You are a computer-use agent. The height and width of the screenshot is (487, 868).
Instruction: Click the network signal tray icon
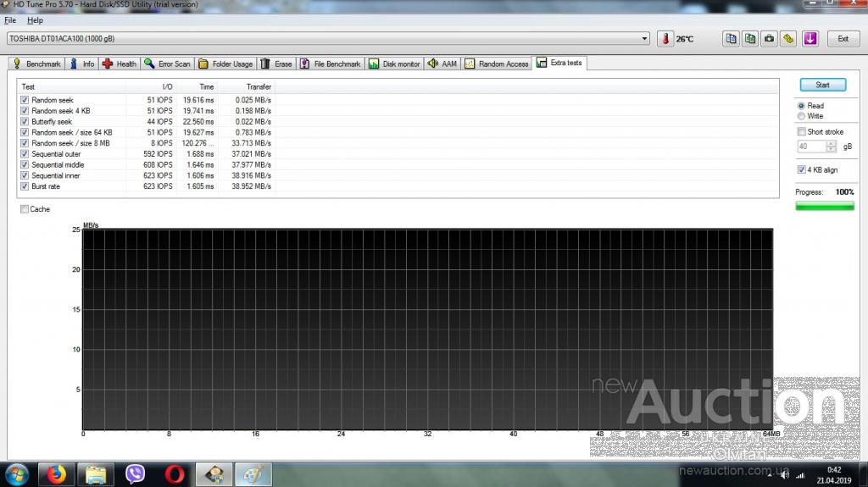(x=800, y=475)
